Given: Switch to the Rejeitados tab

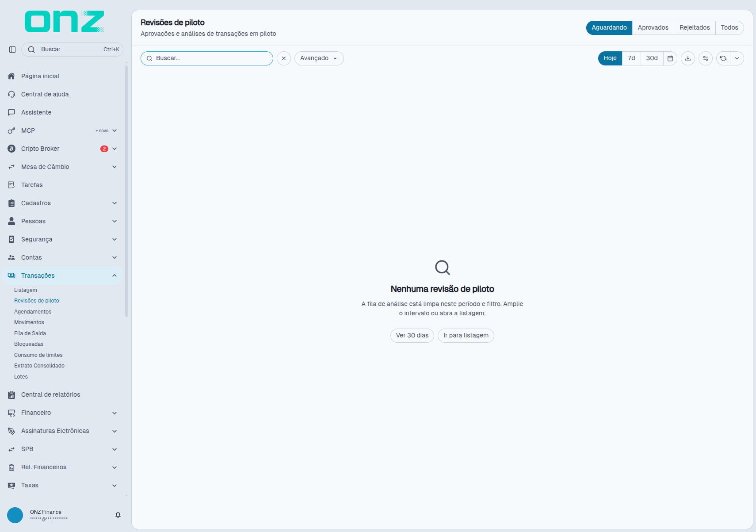Looking at the screenshot, I should point(695,27).
